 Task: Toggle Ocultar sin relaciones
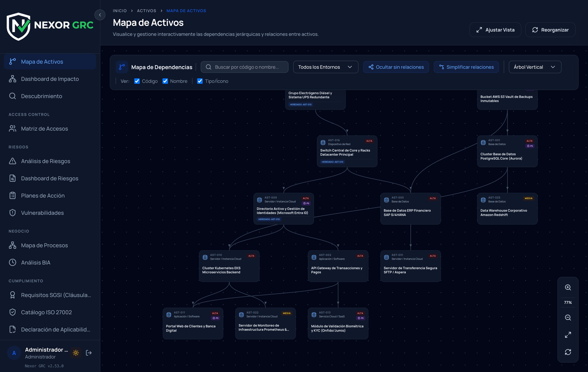pos(396,67)
